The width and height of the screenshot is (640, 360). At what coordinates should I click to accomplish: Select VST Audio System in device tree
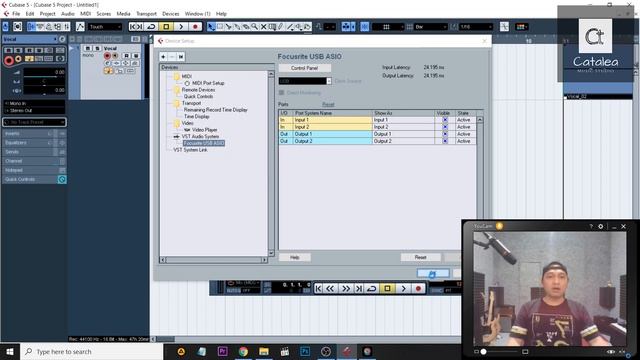[200, 136]
